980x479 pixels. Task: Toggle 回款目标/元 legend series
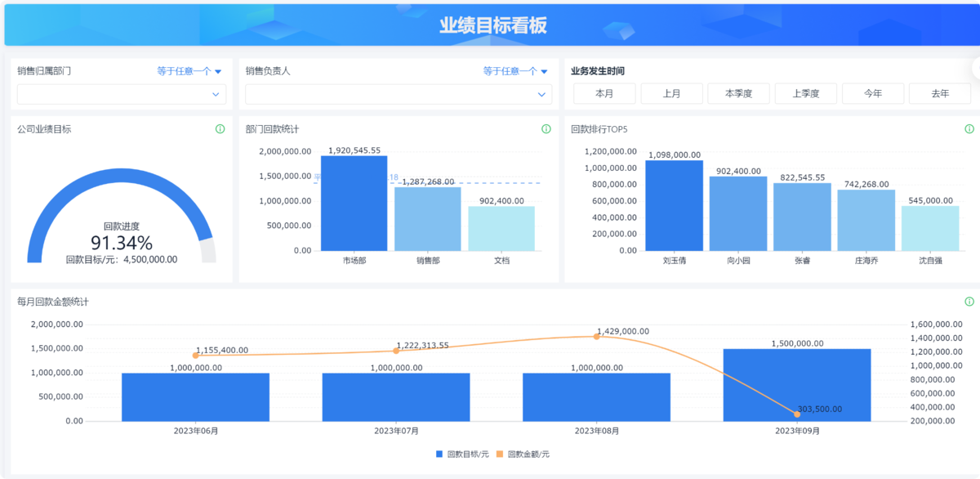click(x=462, y=454)
